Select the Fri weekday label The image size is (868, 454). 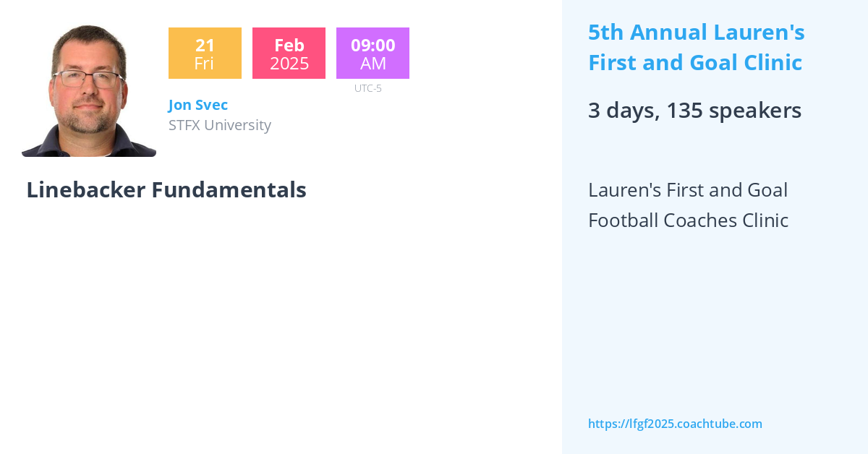click(204, 64)
